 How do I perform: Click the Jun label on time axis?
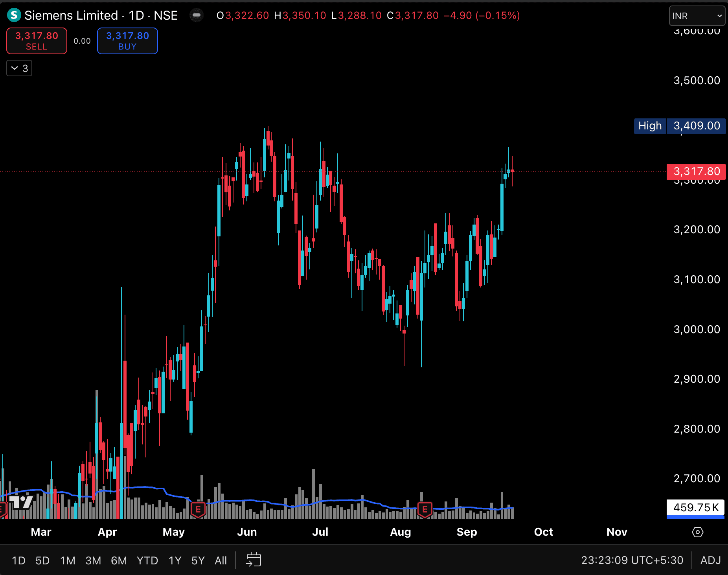247,532
